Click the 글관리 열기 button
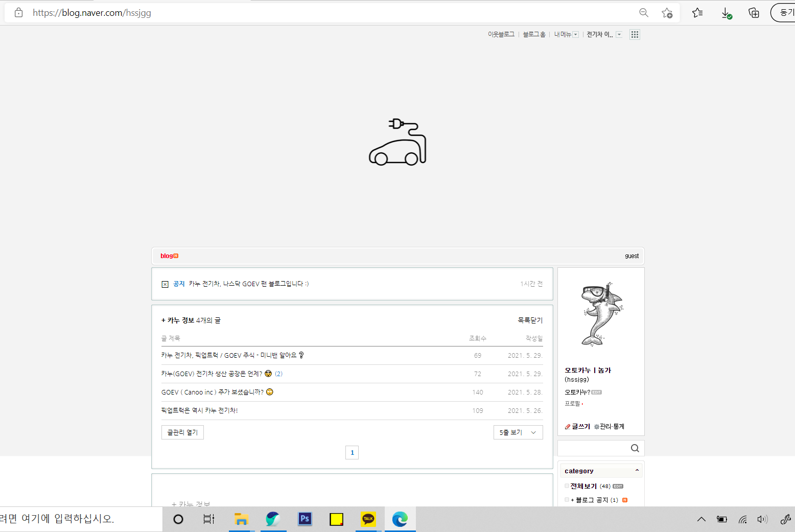This screenshot has width=795, height=532. point(182,432)
